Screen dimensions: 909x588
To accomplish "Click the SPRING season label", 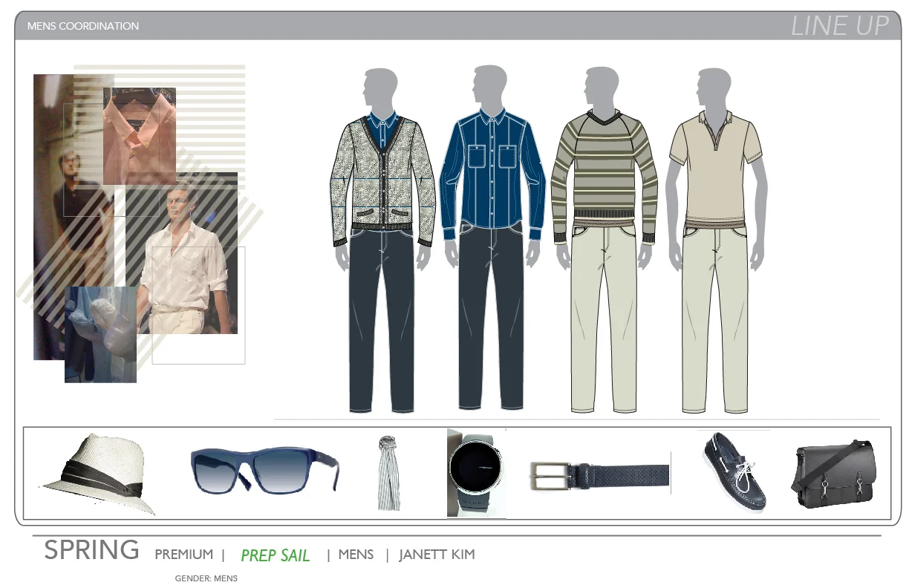I will tap(91, 551).
